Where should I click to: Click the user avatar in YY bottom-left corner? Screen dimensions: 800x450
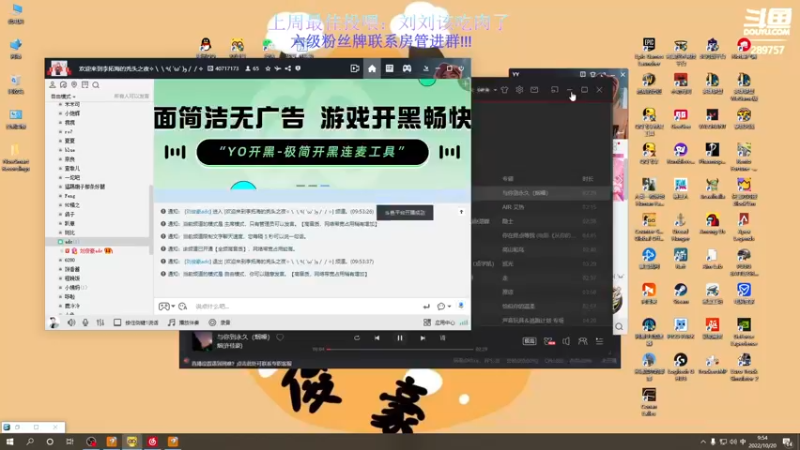click(x=54, y=322)
